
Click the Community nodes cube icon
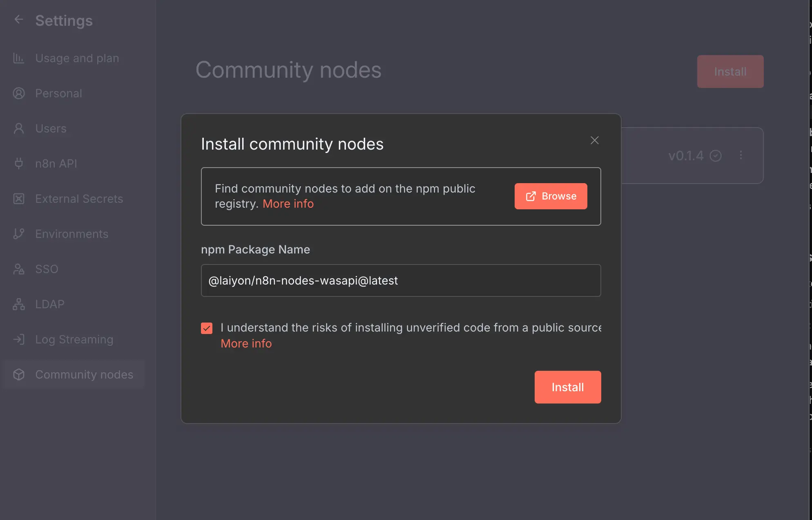pyautogui.click(x=19, y=374)
